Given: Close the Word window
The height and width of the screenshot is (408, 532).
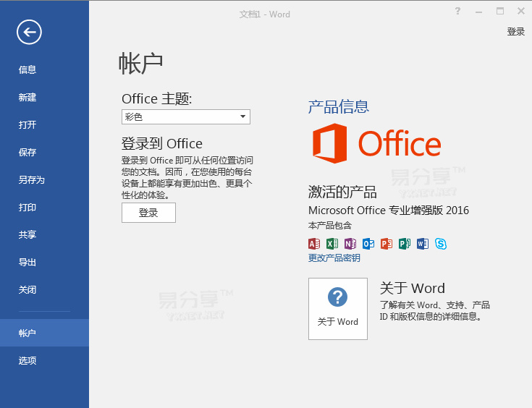Looking at the screenshot, I should click(521, 11).
